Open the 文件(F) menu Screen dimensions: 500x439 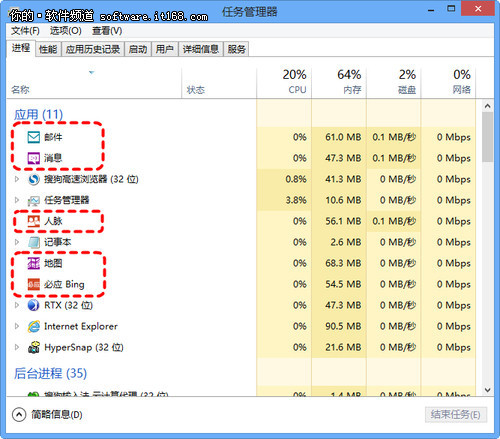[x=25, y=31]
